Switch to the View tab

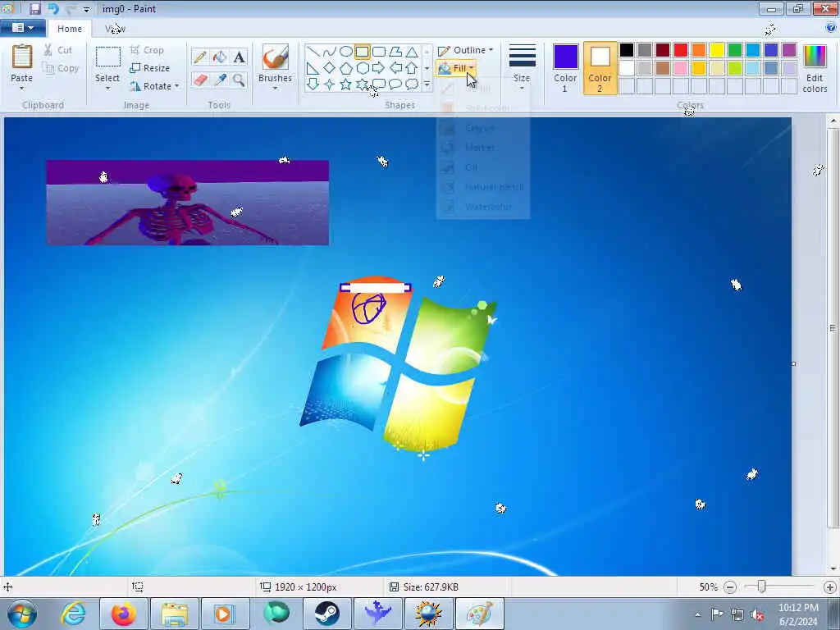coord(115,29)
